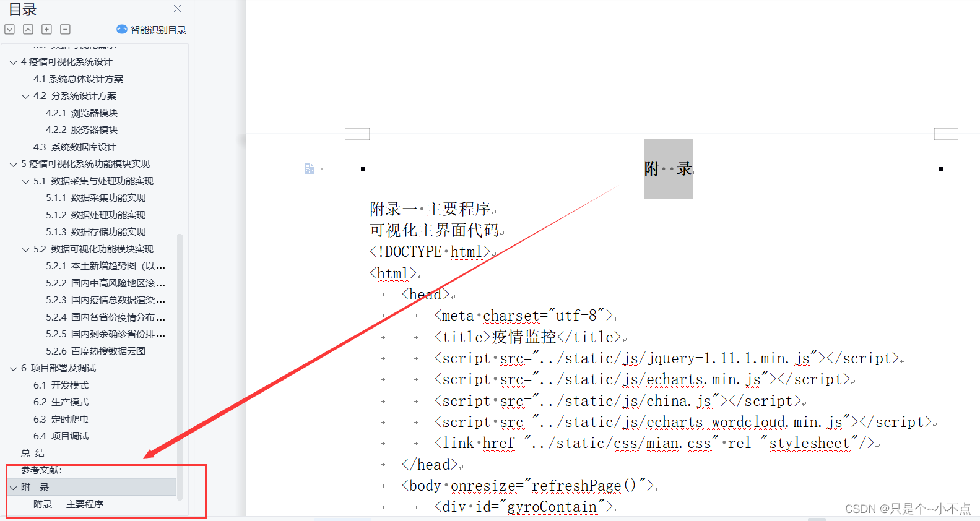Go to 4.3 系统数据库设计
The height and width of the screenshot is (521, 980).
[x=74, y=147]
